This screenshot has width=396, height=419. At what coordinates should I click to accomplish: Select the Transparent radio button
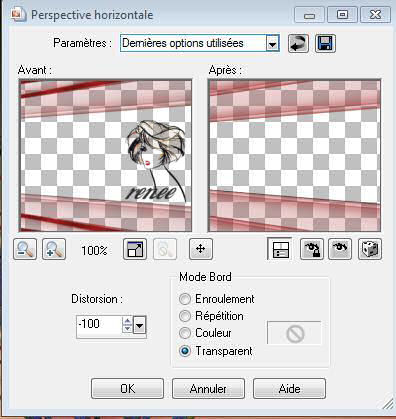[x=185, y=351]
